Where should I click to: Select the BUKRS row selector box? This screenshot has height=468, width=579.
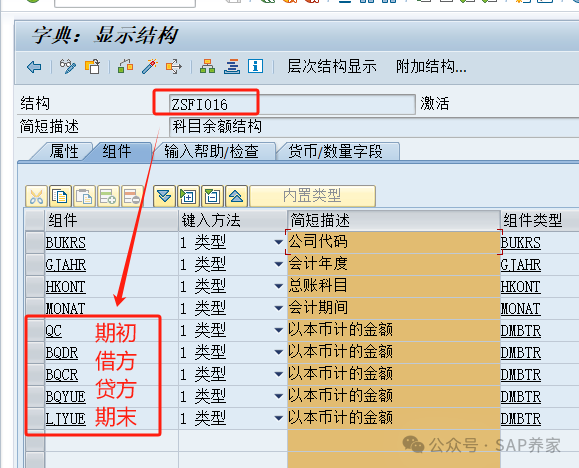point(35,243)
